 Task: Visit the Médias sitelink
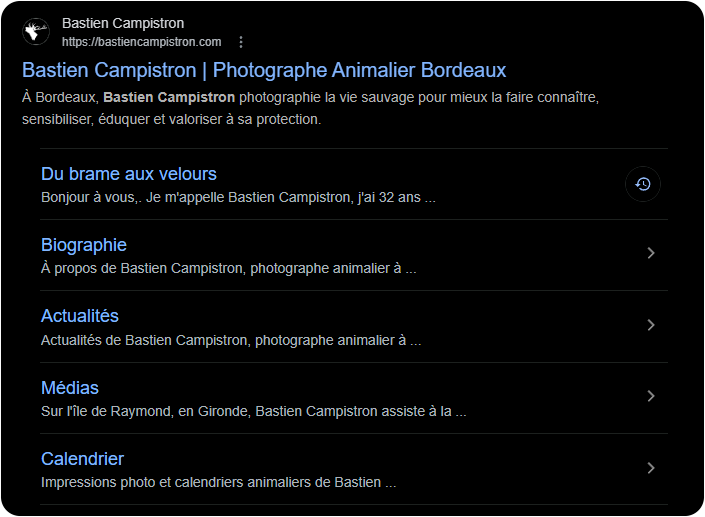point(70,388)
